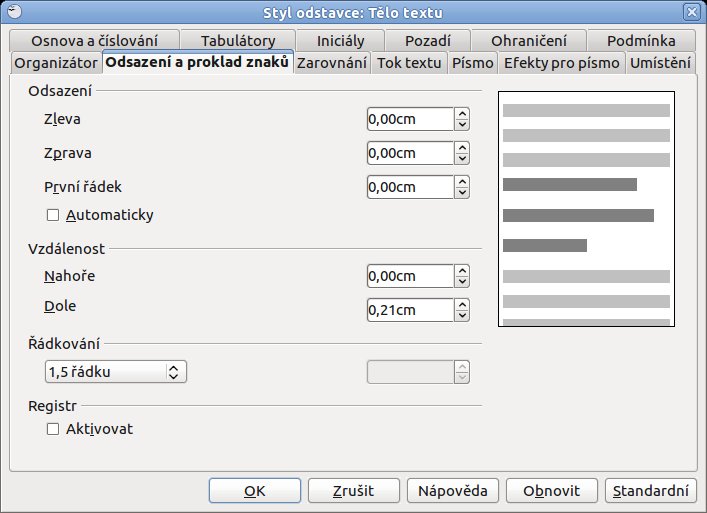Reset values with Obnovit button
This screenshot has height=513, width=707.
click(551, 490)
